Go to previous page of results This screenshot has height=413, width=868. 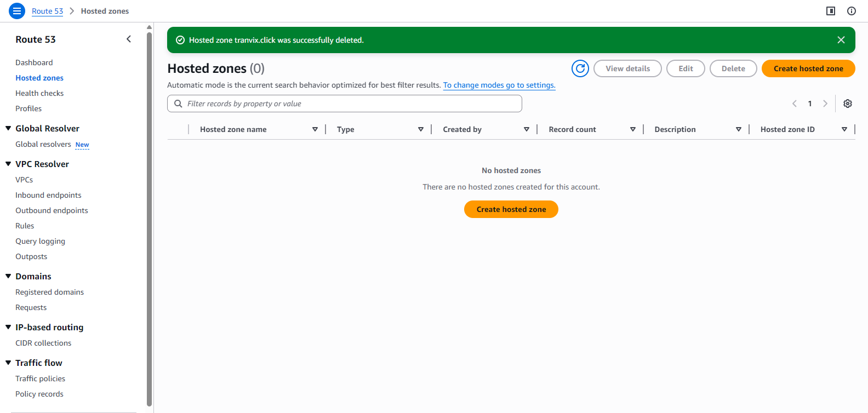click(795, 104)
